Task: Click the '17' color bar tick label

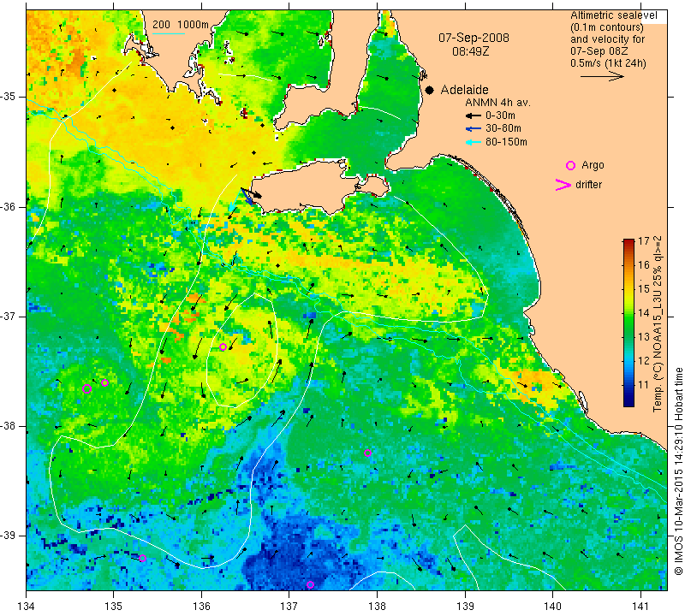Action: pos(644,240)
